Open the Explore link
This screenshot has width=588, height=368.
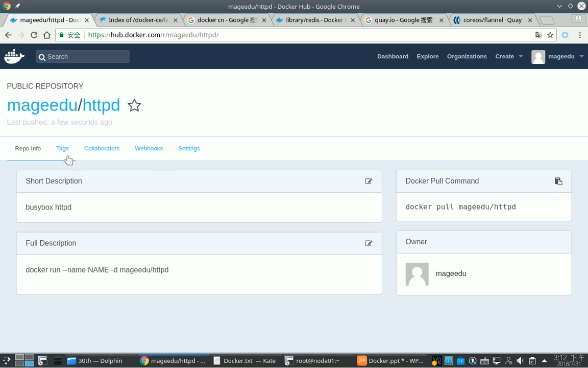(428, 56)
